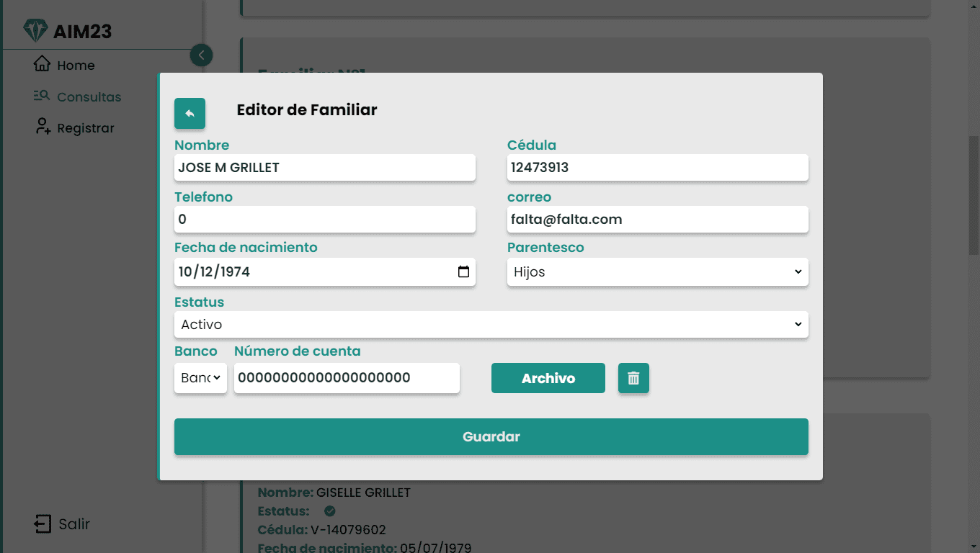The width and height of the screenshot is (980, 553).
Task: Collapse the sidebar using the chevron button
Action: coord(201,55)
